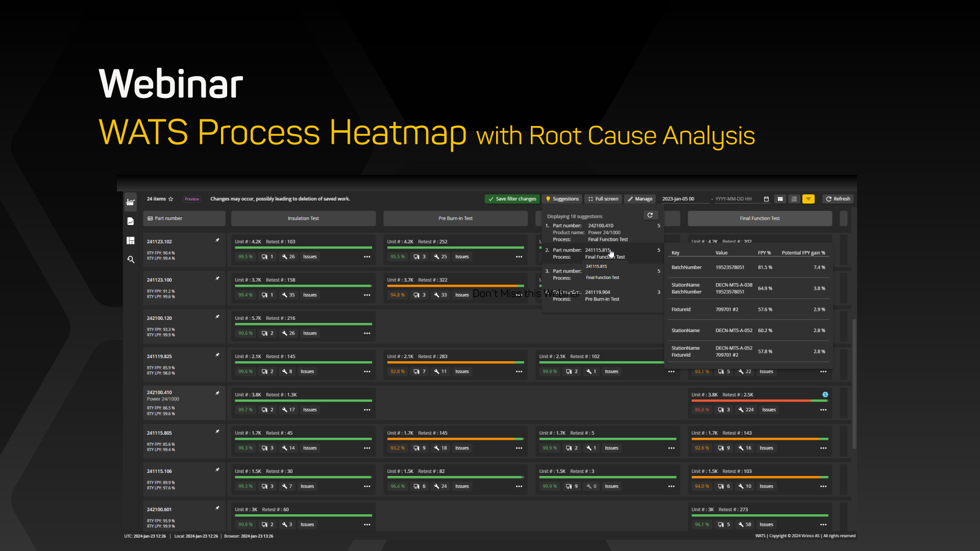Open the report page icon in sidebar
The image size is (980, 551).
pyautogui.click(x=131, y=221)
